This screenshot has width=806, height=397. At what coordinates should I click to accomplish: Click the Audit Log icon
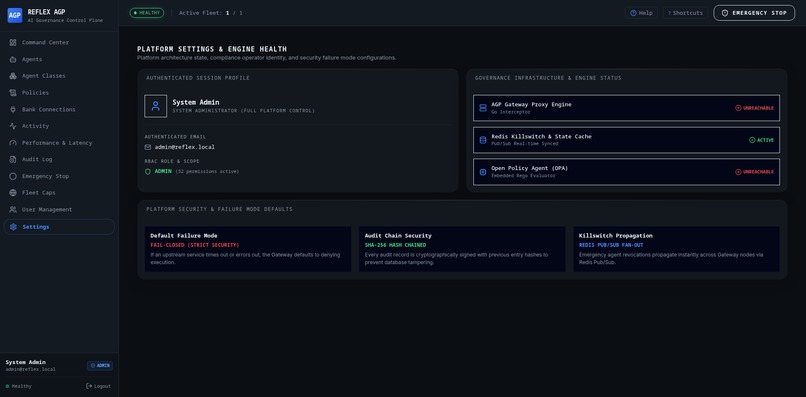[13, 159]
